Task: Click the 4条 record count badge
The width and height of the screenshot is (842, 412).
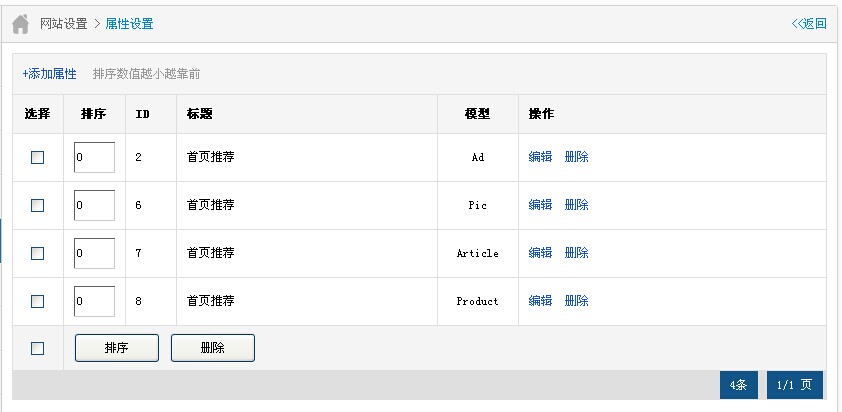Action: click(x=739, y=385)
